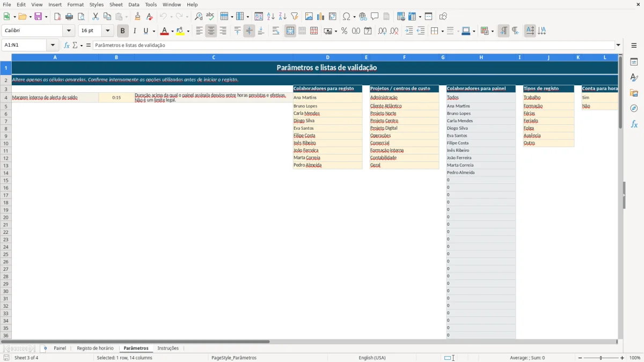Toggle Underline formatting

click(145, 31)
